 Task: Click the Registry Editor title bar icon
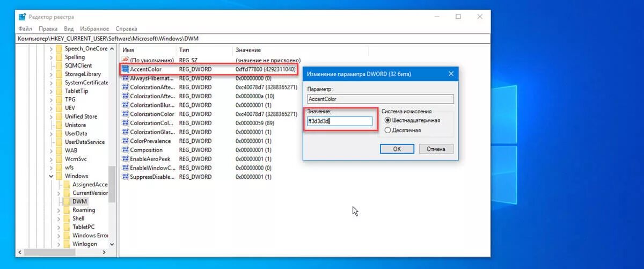point(22,17)
